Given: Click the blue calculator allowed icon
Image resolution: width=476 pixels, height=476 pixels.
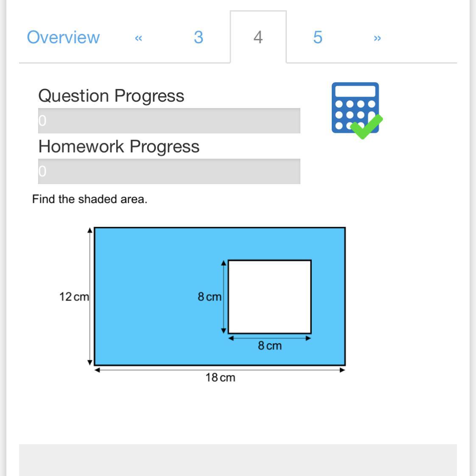Looking at the screenshot, I should coord(355,108).
